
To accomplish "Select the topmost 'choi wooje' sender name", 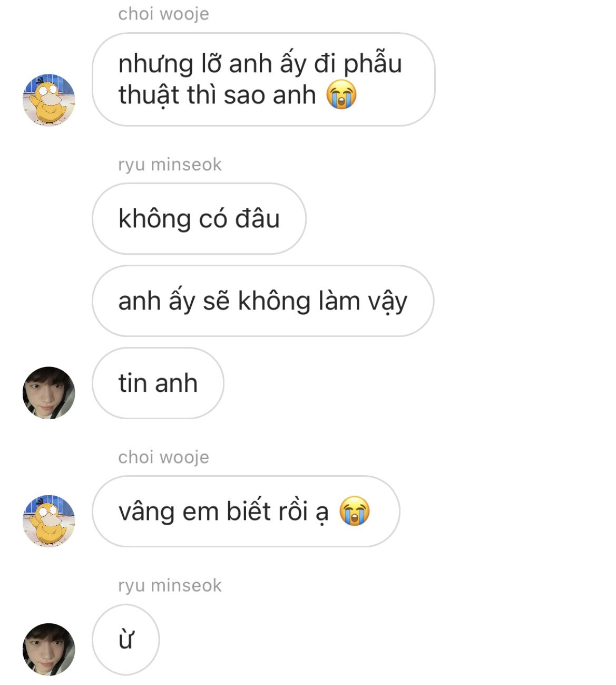I will click(x=163, y=14).
